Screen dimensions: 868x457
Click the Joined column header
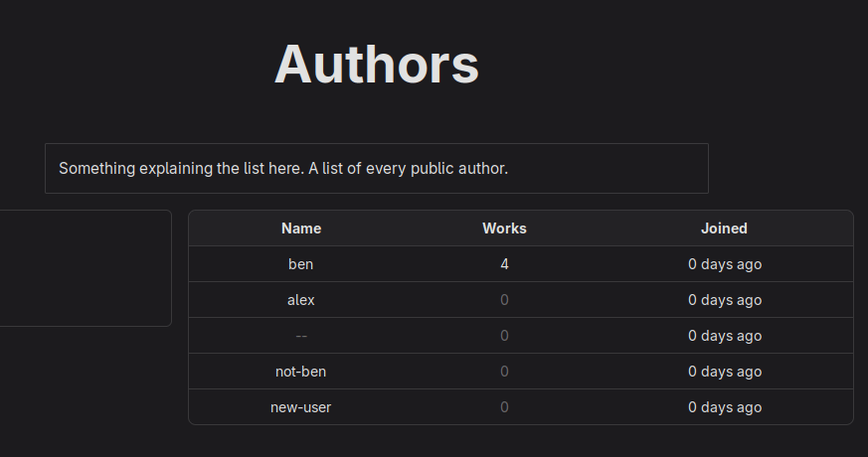tap(724, 228)
